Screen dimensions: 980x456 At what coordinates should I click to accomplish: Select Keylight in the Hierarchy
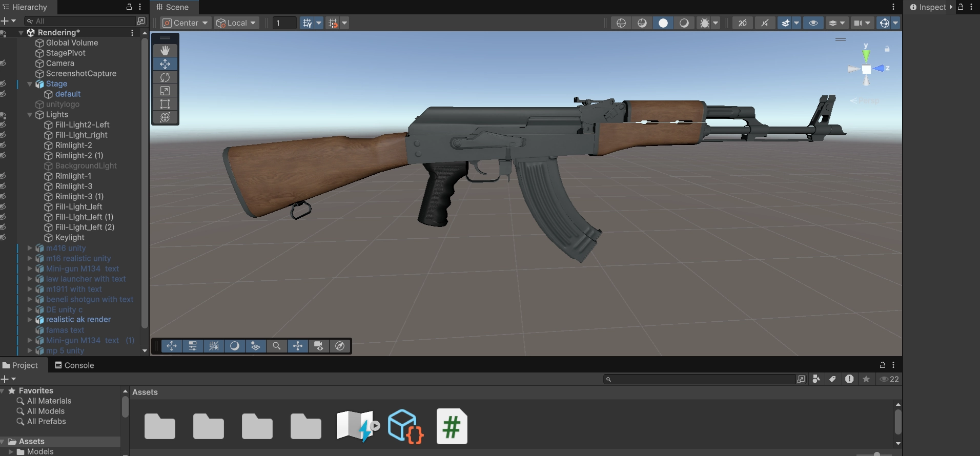coord(70,238)
